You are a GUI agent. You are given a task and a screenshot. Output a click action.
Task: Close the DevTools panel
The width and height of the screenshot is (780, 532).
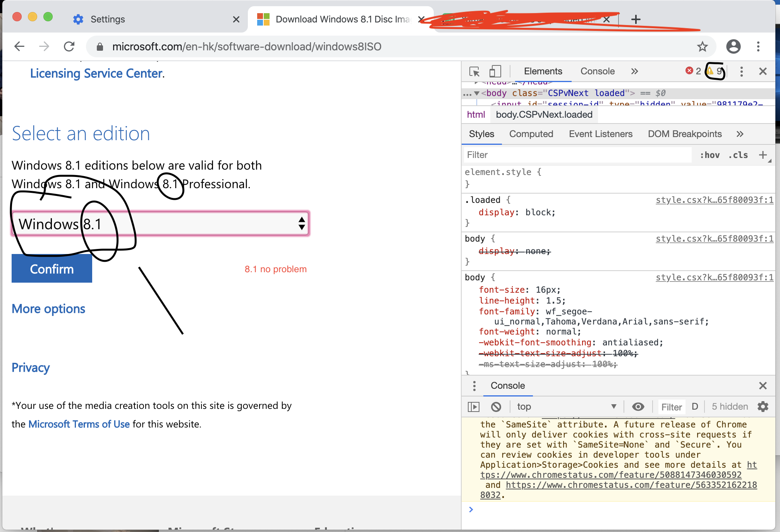coord(763,71)
